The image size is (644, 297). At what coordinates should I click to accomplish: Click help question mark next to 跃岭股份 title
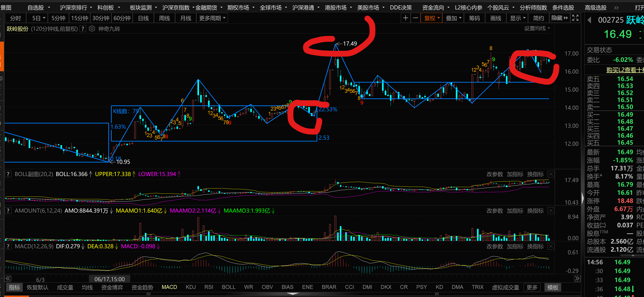tap(83, 29)
